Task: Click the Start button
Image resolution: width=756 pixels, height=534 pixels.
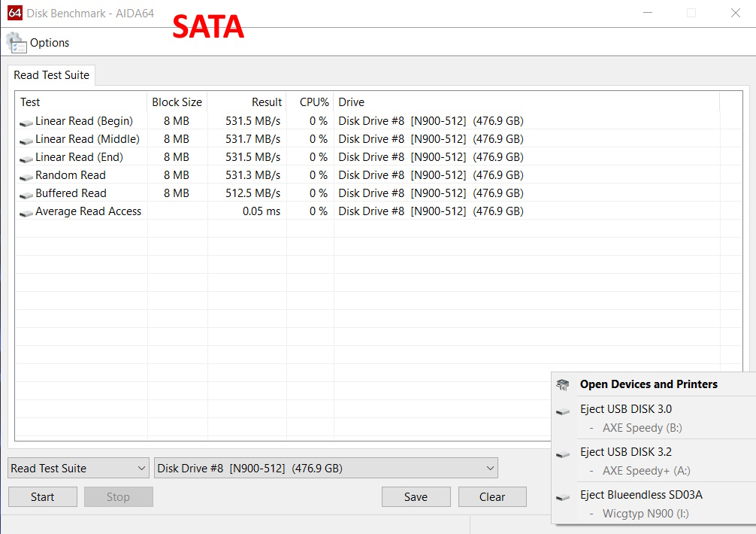Action: click(x=42, y=497)
